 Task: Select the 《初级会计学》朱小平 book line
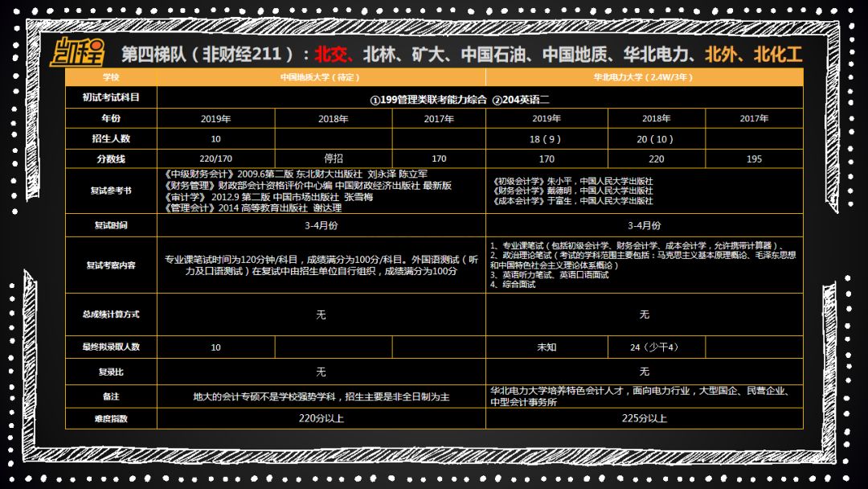[x=573, y=181]
